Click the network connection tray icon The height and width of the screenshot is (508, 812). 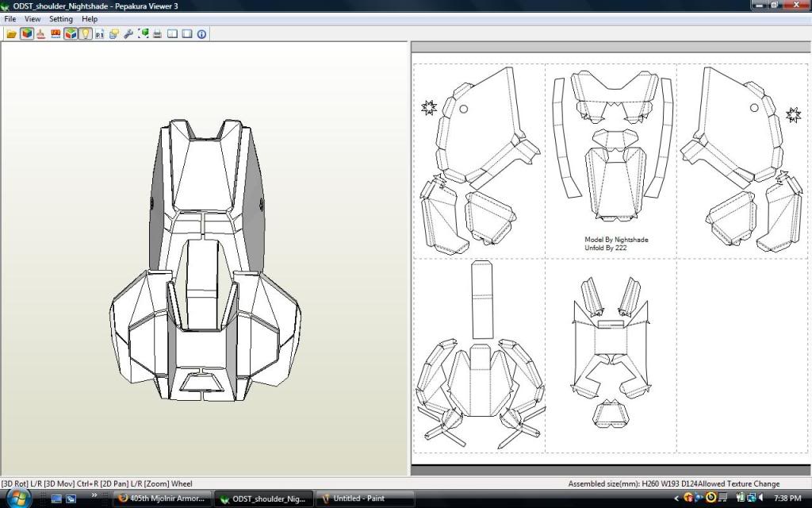[752, 498]
